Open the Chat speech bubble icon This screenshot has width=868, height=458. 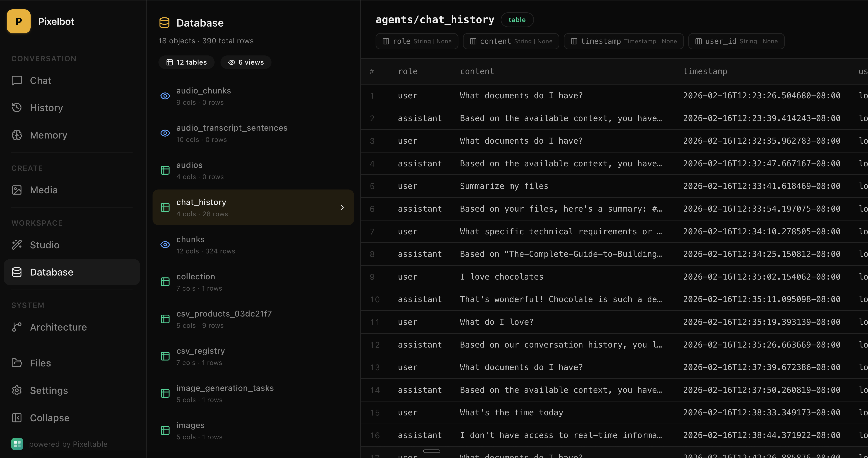click(x=17, y=81)
